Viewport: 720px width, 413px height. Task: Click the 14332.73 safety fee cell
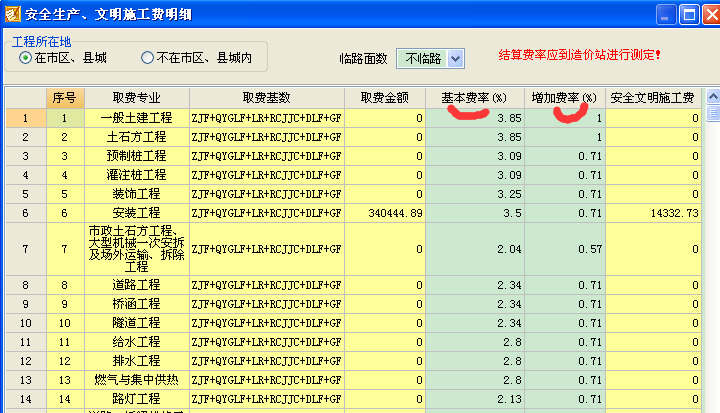click(x=653, y=213)
